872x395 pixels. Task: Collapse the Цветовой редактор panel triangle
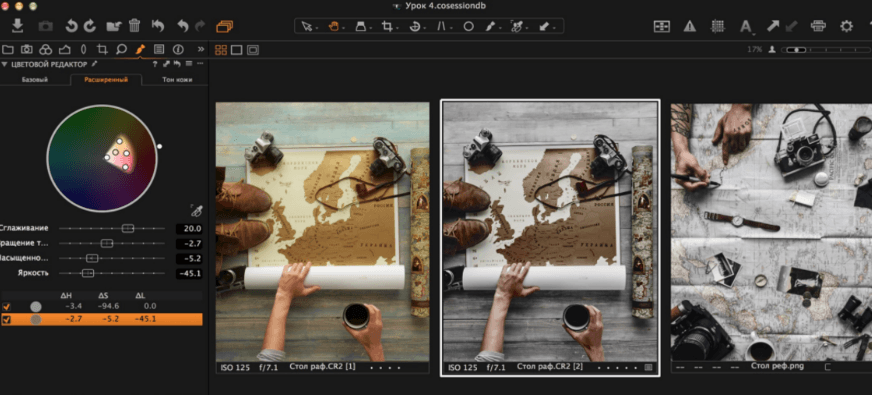pos(4,64)
